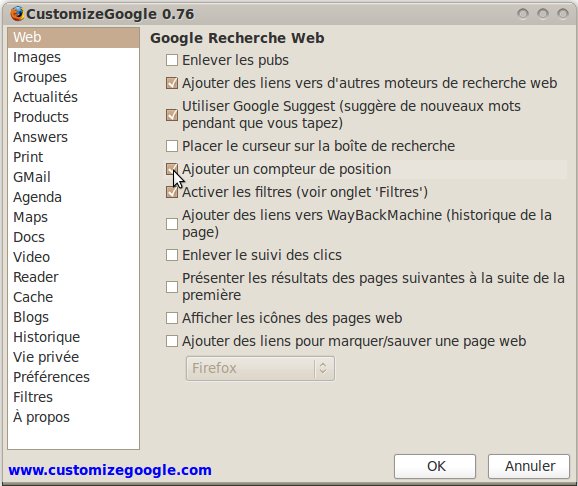
Task: Click the OK button
Action: coord(435,466)
